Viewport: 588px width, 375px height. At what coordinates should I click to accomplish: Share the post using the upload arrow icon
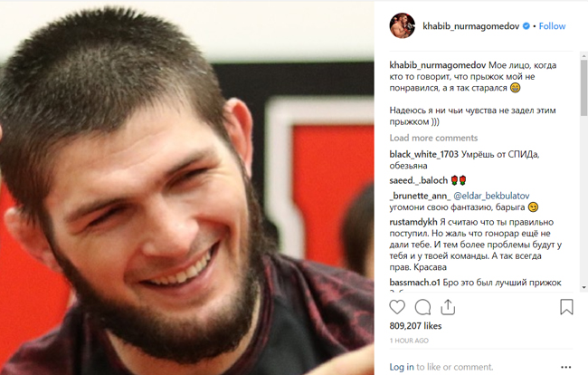pyautogui.click(x=448, y=307)
